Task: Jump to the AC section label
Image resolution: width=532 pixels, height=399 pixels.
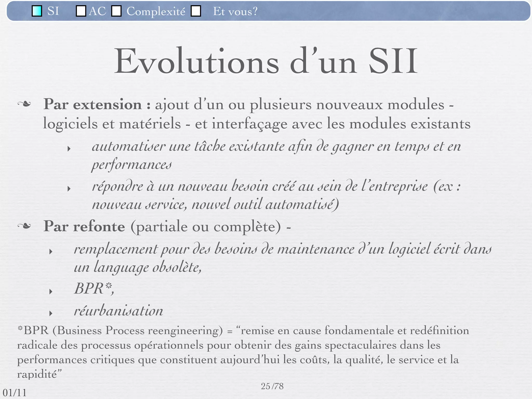Action: (97, 11)
